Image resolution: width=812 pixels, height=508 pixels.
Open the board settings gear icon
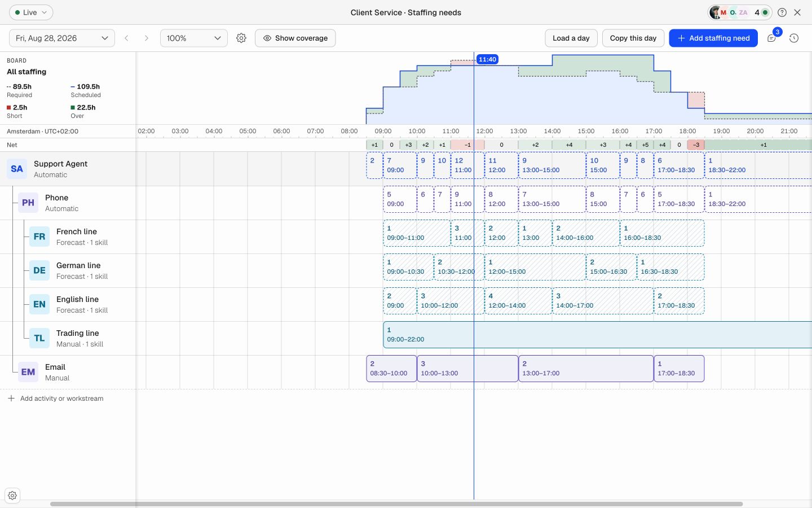click(x=241, y=38)
